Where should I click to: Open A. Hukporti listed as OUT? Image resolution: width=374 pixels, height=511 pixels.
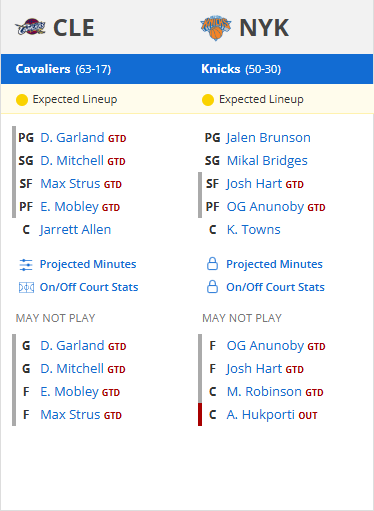pos(260,415)
